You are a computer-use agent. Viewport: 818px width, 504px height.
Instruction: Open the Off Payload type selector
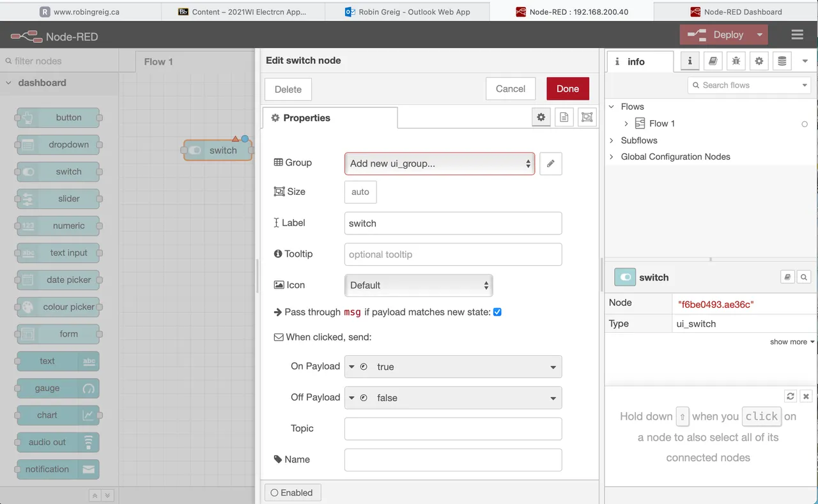[357, 397]
